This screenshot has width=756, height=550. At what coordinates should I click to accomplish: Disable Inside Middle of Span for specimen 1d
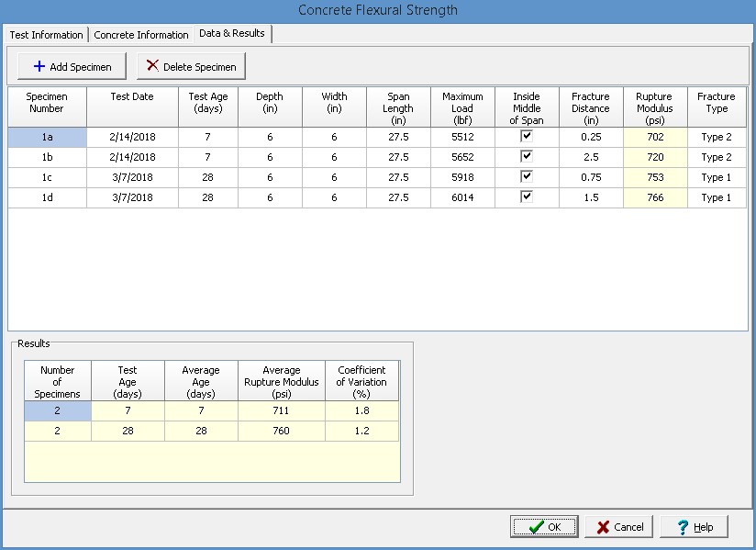[527, 196]
